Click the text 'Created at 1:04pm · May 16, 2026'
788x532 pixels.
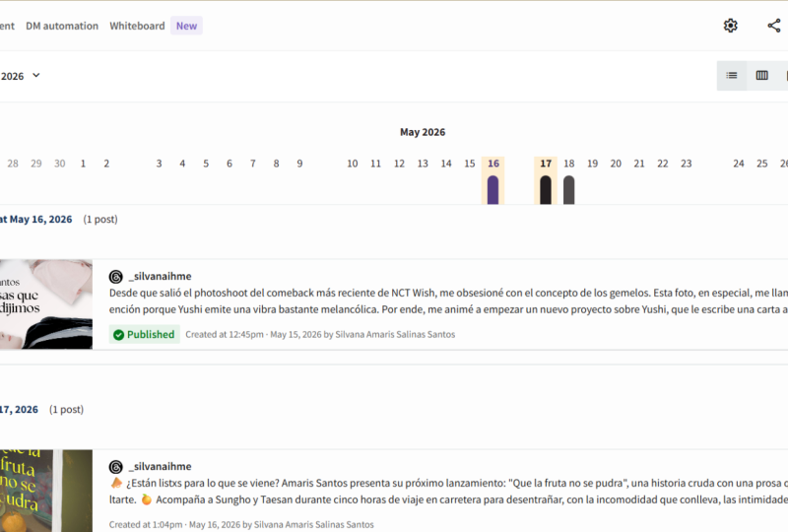pos(175,524)
